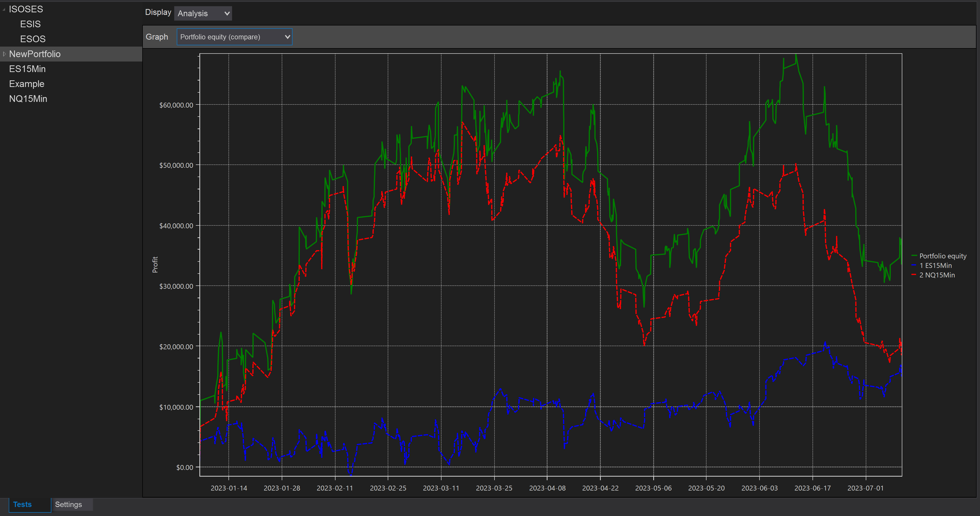
Task: Select the Example item in sidebar
Action: click(x=27, y=84)
